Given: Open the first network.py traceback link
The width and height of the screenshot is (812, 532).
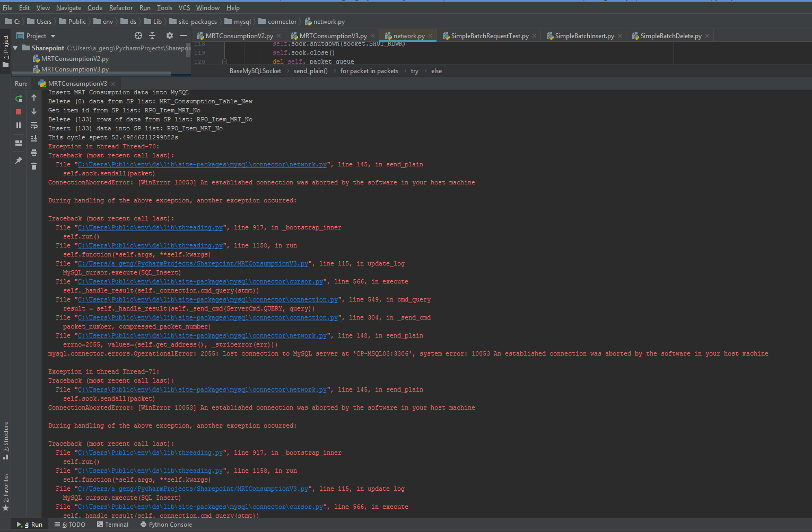Looking at the screenshot, I should [202, 165].
